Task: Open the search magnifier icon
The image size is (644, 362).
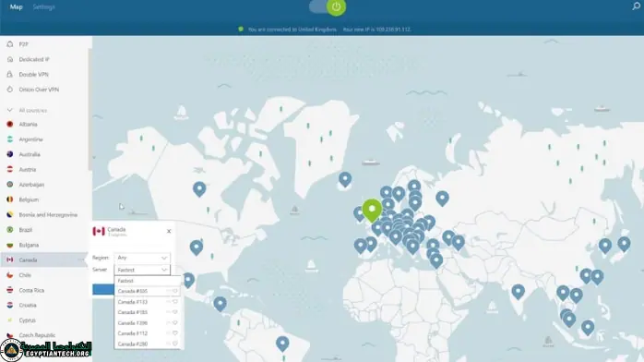Action: tap(637, 6)
